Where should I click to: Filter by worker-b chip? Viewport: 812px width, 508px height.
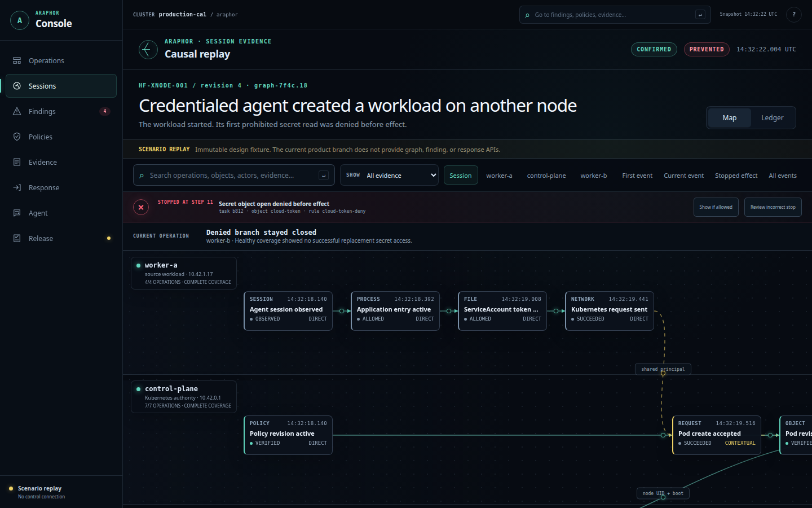pyautogui.click(x=594, y=176)
